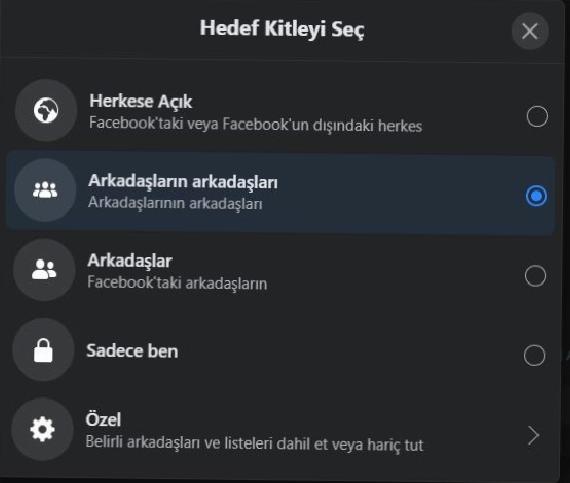The width and height of the screenshot is (570, 483).
Task: Open the Özel custom audience label
Action: point(103,419)
